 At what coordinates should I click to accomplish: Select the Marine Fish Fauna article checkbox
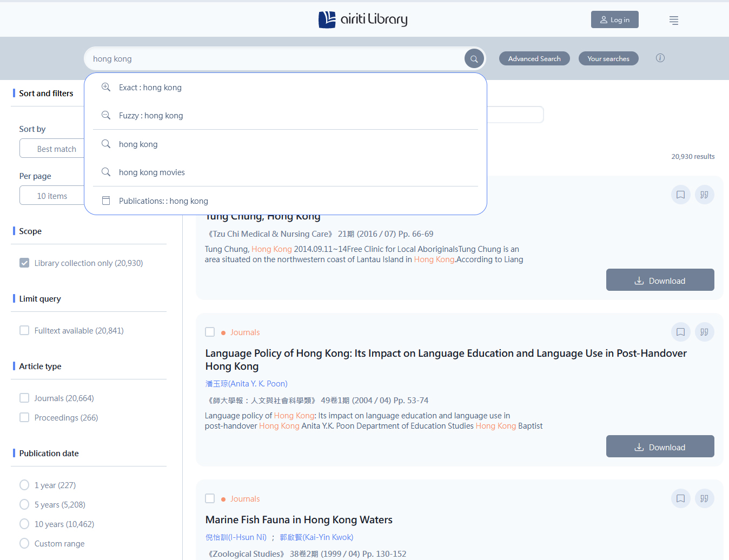coord(210,498)
